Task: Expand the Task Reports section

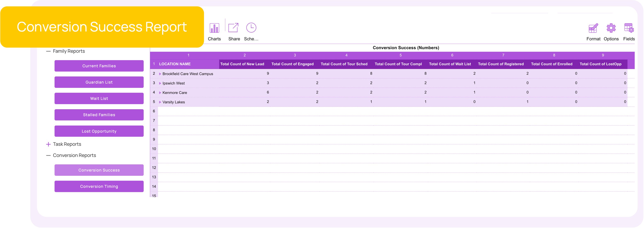Action: pos(48,144)
